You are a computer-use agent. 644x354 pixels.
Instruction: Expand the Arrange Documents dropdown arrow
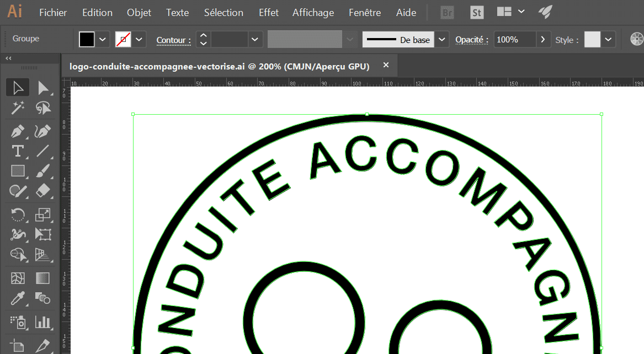521,12
